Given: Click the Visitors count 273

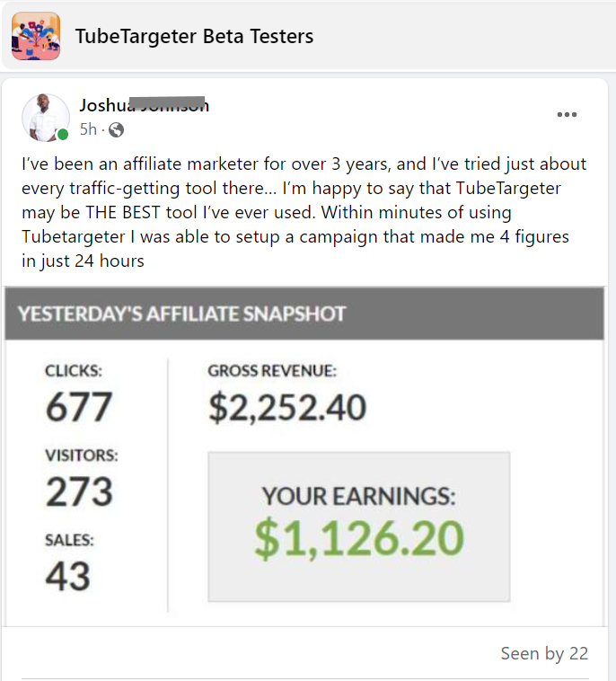Looking at the screenshot, I should point(79,491).
